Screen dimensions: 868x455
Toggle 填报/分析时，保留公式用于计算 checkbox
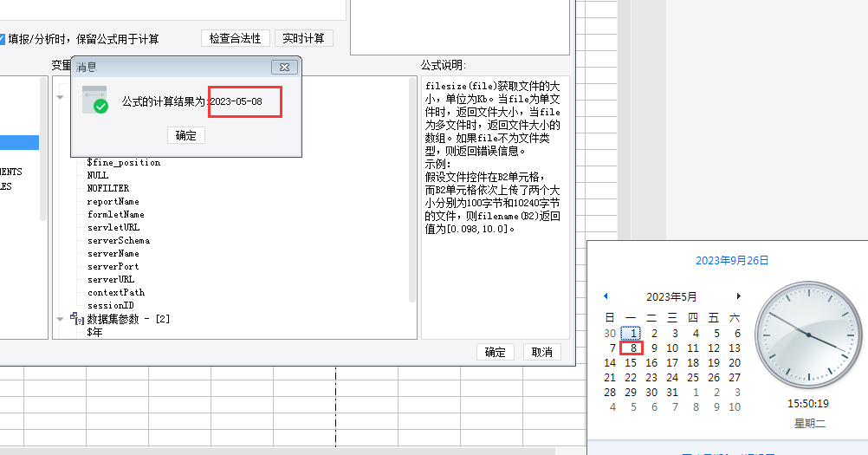2,39
